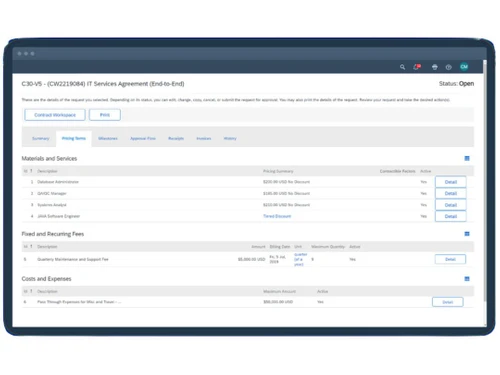Viewport: 500px width, 375px height.
Task: Open the Receipts tab
Action: pyautogui.click(x=176, y=138)
